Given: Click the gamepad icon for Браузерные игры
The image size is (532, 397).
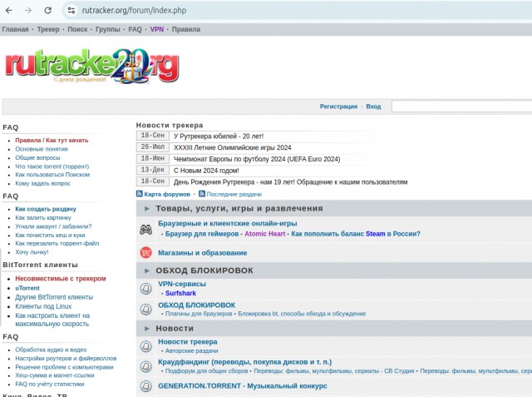Looking at the screenshot, I should 146,230.
